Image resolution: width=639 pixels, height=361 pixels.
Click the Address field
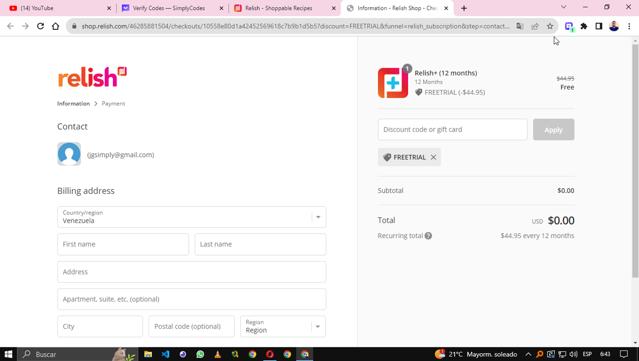[x=192, y=272]
